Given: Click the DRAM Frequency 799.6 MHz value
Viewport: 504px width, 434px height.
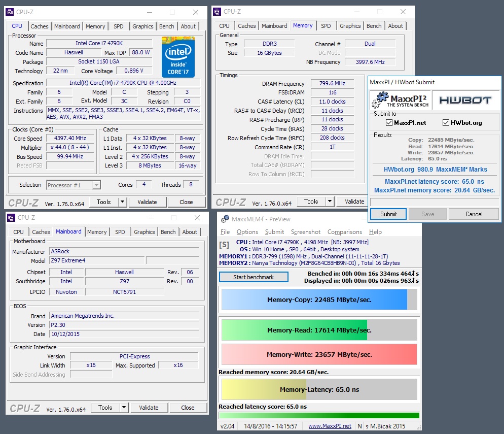Looking at the screenshot, I should tap(332, 83).
